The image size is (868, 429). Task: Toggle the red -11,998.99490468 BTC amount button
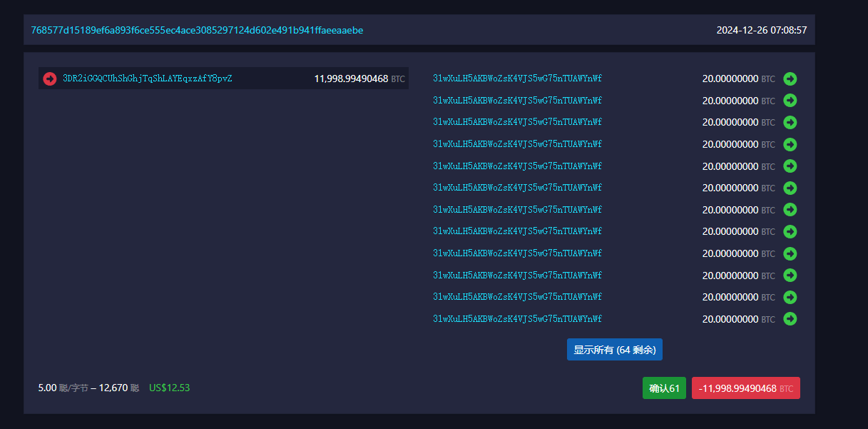click(745, 388)
